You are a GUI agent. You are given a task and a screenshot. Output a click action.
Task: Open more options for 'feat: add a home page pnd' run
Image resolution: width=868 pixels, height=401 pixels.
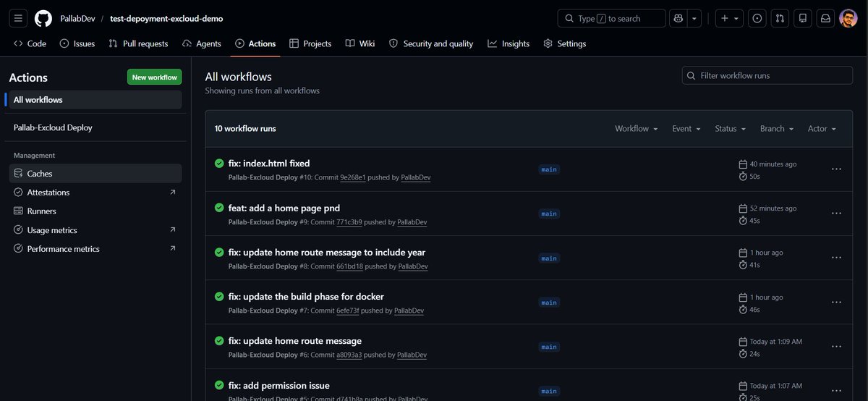pyautogui.click(x=836, y=214)
